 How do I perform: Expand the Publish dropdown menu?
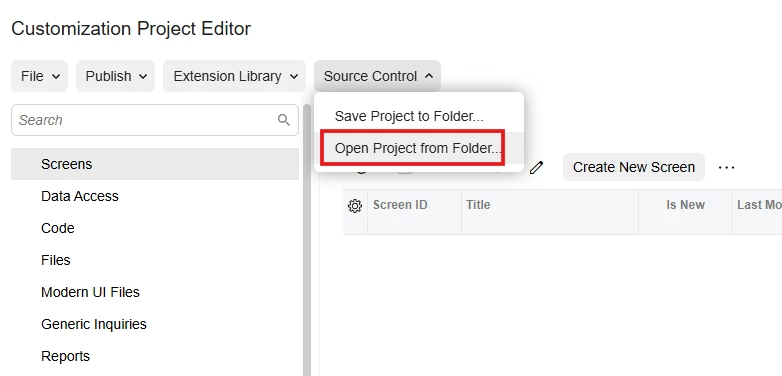115,76
